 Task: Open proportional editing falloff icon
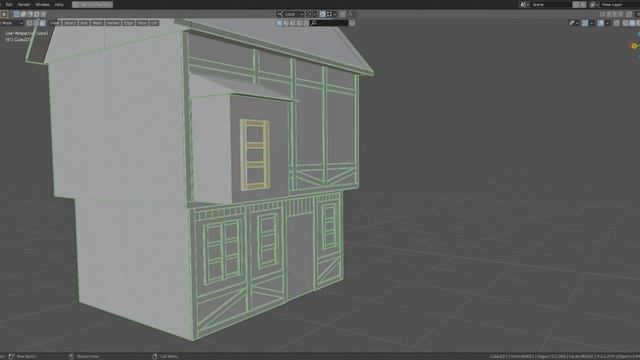(350, 14)
